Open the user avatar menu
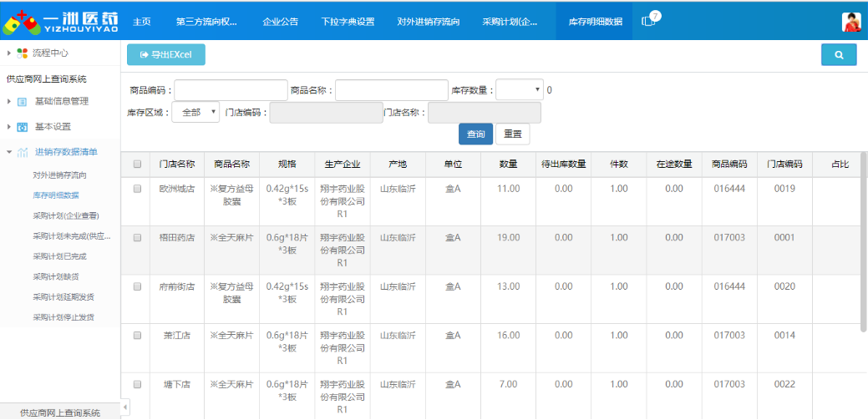This screenshot has width=868, height=420. tap(850, 22)
